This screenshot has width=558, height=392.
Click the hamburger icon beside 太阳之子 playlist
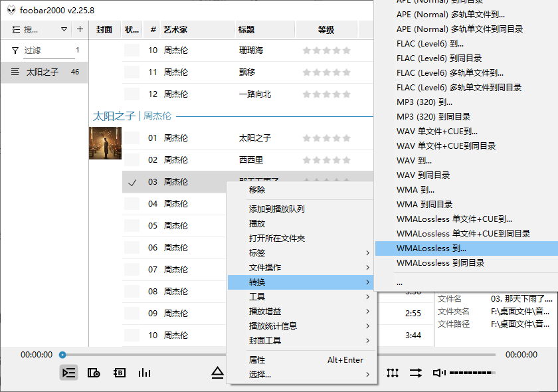15,72
